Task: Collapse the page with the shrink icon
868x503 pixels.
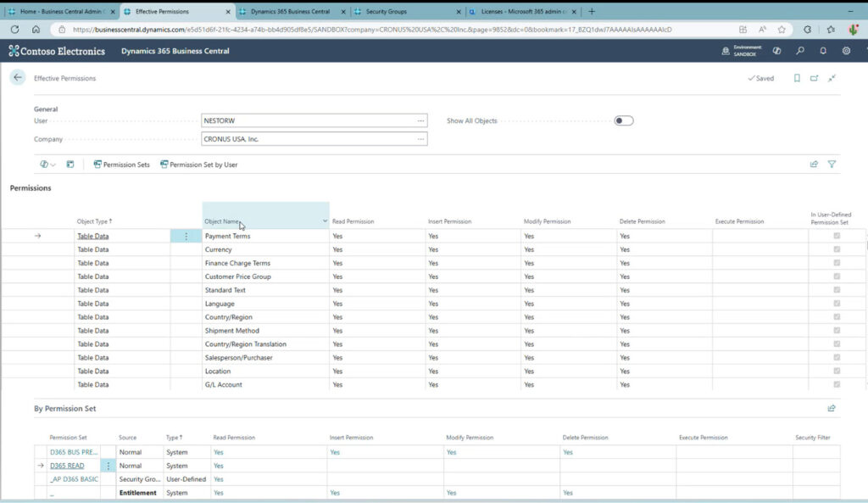Action: point(832,78)
